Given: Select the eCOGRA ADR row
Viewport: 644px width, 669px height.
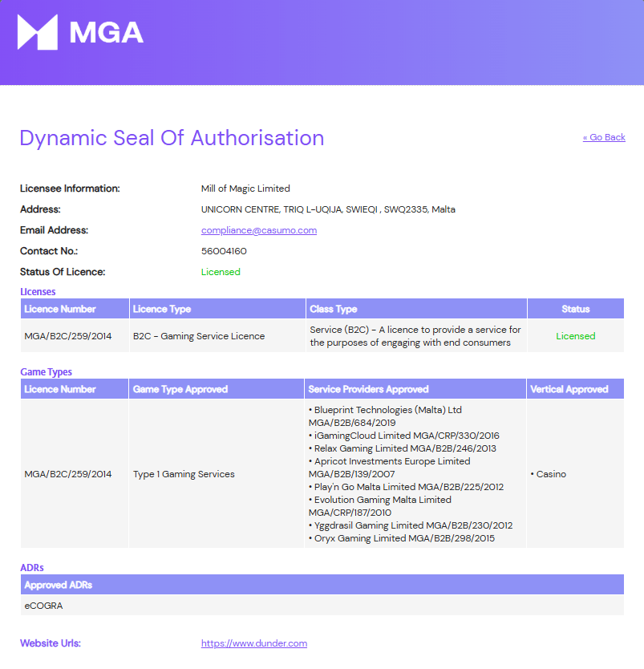Looking at the screenshot, I should (322, 606).
